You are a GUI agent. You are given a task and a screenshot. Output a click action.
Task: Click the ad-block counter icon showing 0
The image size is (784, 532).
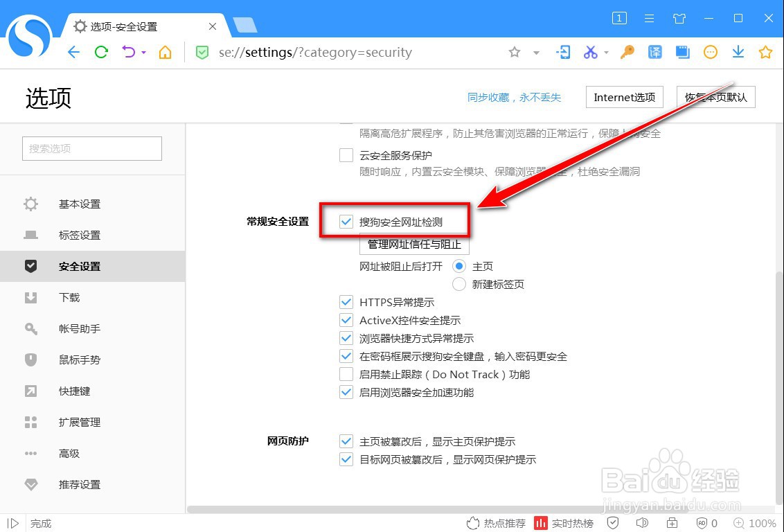coord(707,523)
